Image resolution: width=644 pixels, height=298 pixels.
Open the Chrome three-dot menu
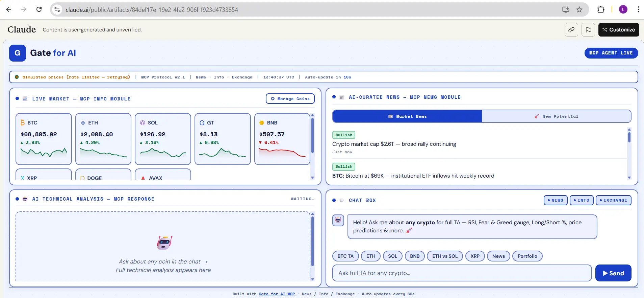(x=638, y=9)
